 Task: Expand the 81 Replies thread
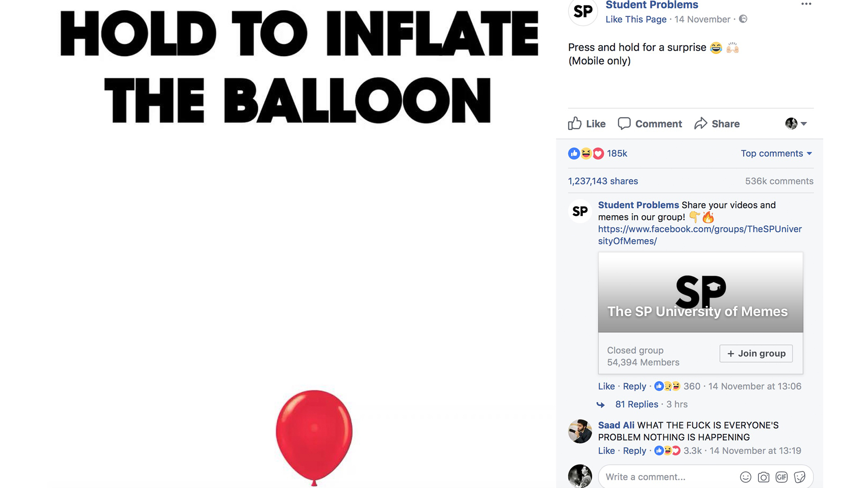(637, 404)
